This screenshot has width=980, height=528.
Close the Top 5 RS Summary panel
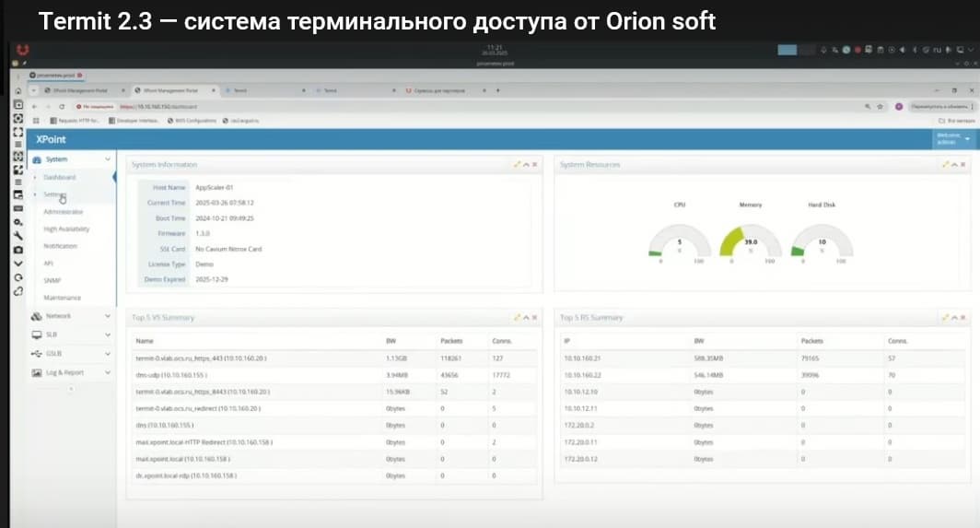pos(962,317)
